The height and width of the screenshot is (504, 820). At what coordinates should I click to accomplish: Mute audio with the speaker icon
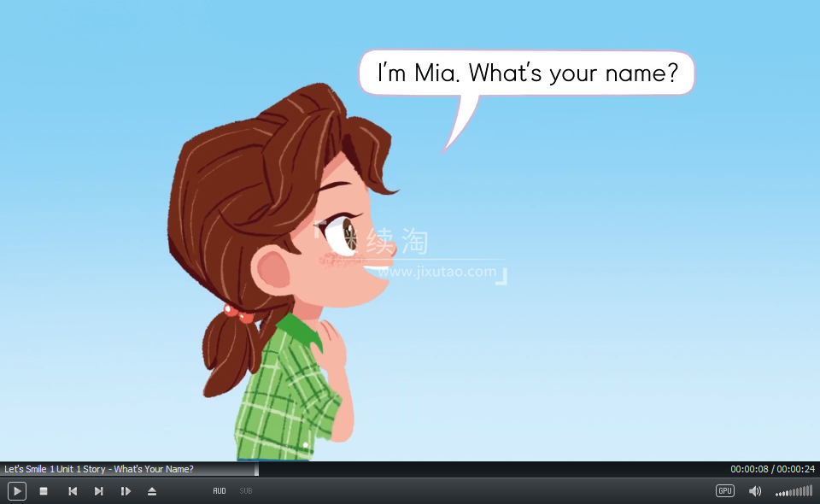click(755, 491)
